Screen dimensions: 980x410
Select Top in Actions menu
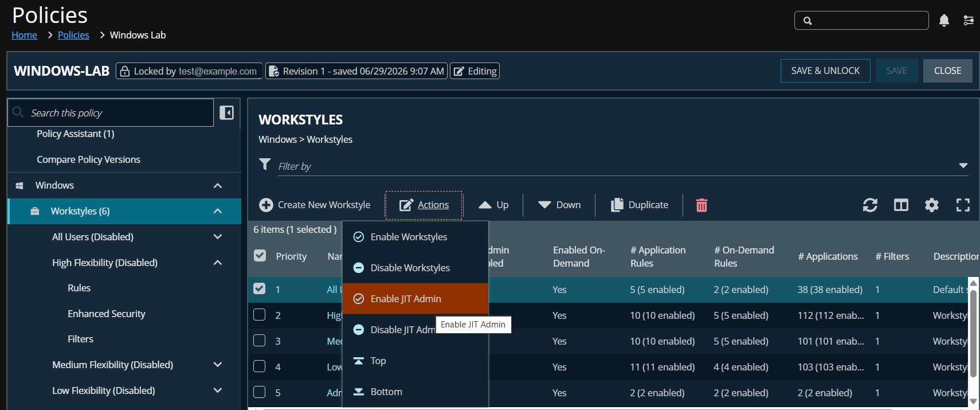[x=415, y=361]
